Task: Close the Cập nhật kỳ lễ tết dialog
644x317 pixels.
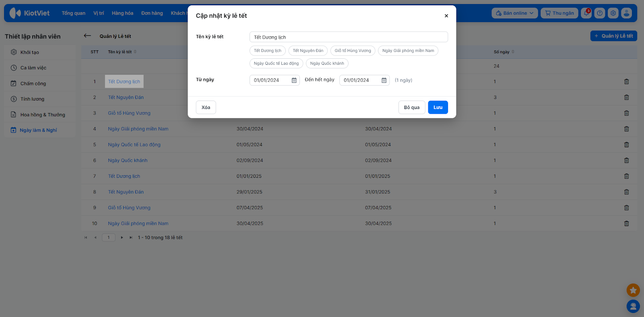Action: (446, 16)
